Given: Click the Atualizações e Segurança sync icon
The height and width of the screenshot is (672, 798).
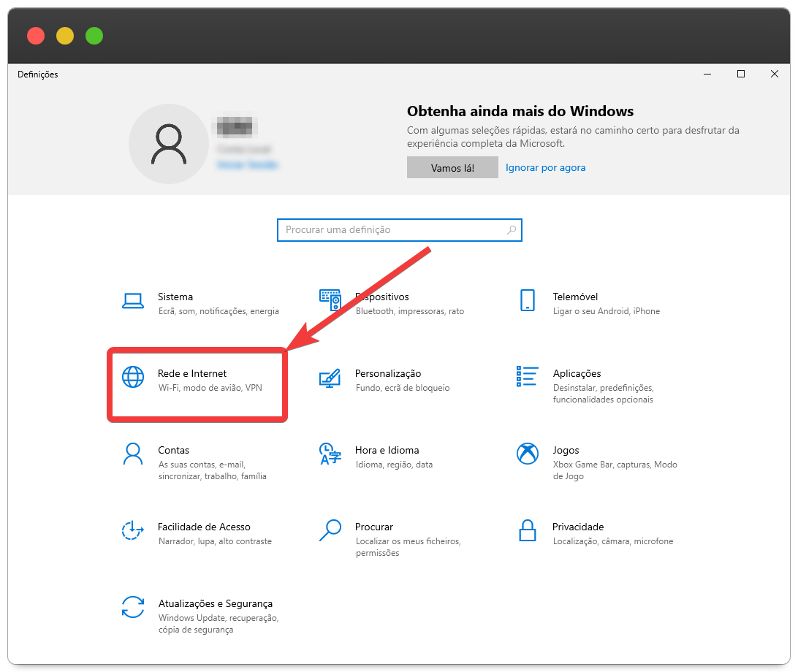Looking at the screenshot, I should click(133, 607).
